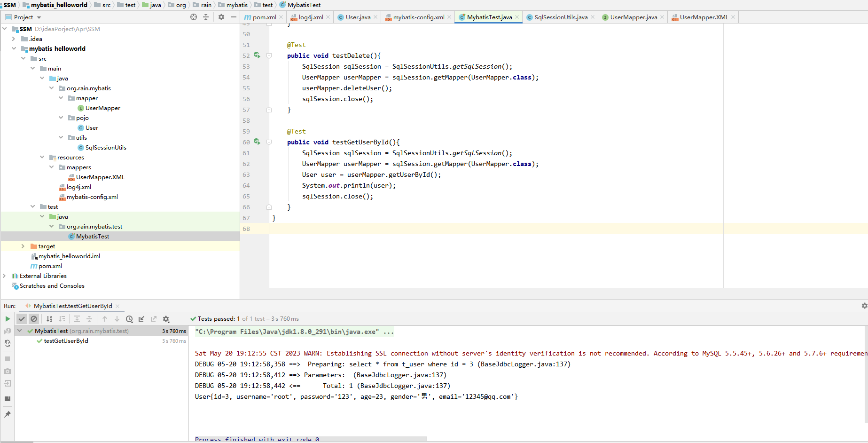Pin the Run tab
This screenshot has height=443, width=868.
point(8,414)
